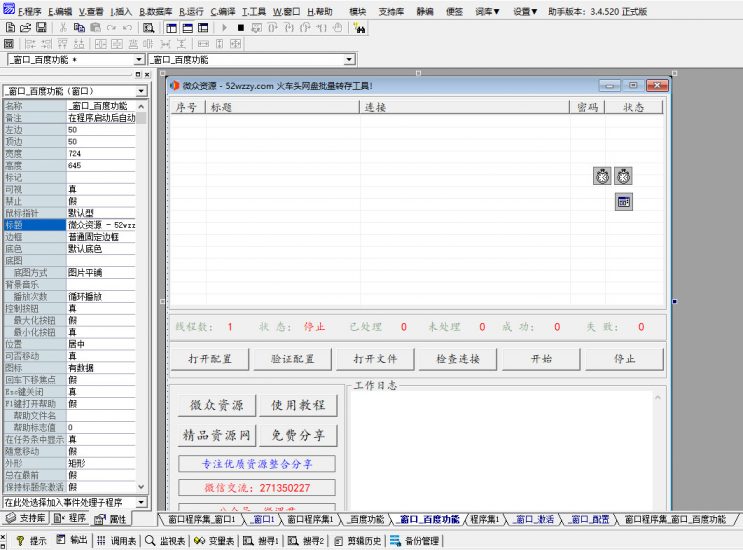This screenshot has width=743, height=550.
Task: Click the 打开文件 button
Action: 375,359
